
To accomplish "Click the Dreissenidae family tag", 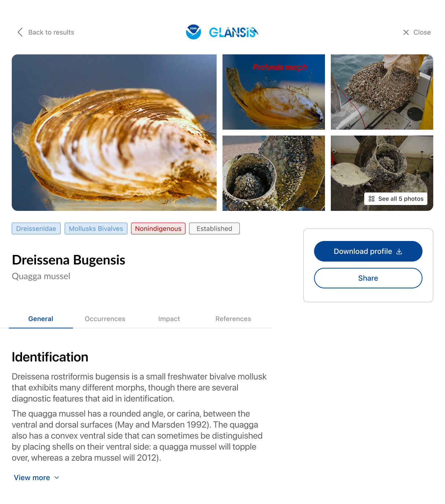I will [x=36, y=228].
